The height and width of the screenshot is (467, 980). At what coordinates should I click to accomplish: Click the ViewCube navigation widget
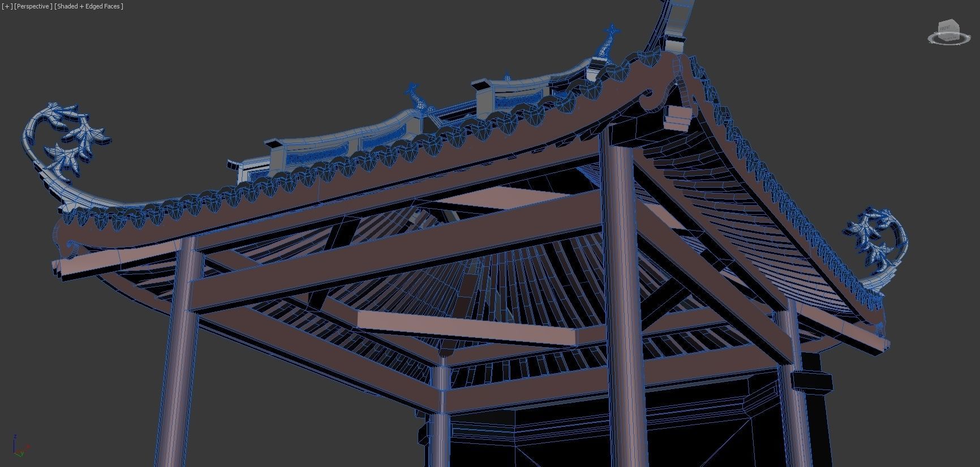(949, 32)
